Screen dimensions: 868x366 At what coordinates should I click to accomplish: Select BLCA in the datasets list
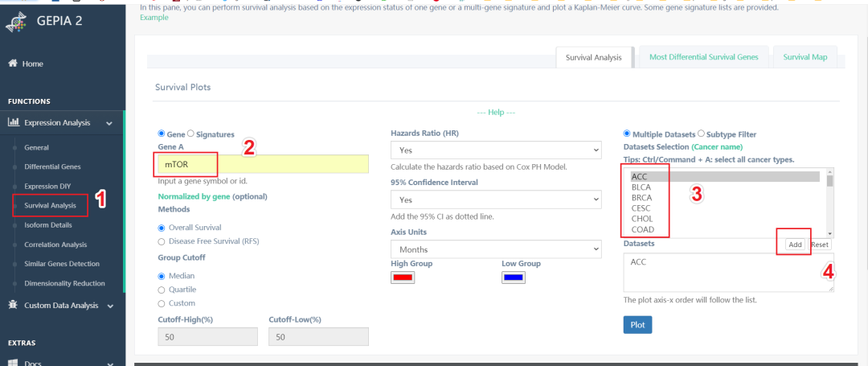coord(725,187)
